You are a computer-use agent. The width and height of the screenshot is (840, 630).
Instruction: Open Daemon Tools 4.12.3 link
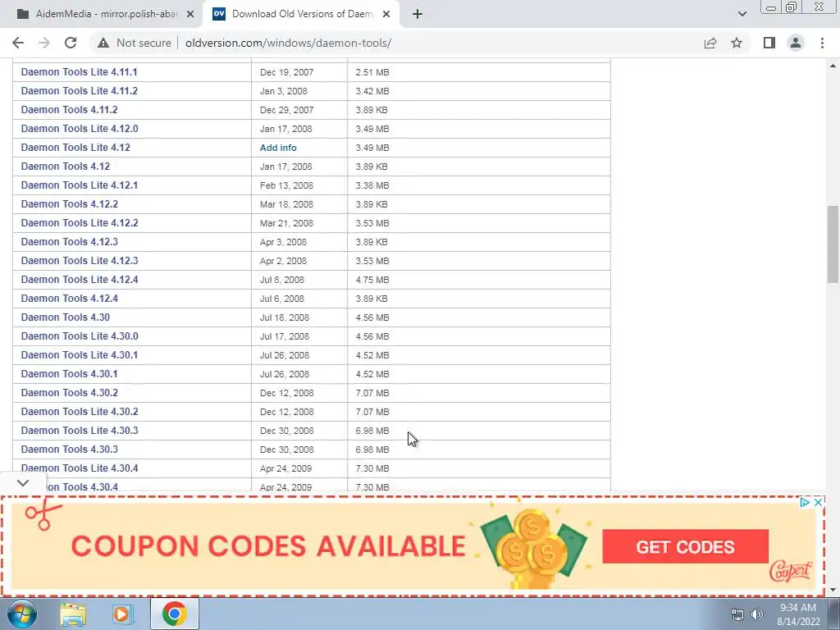point(69,242)
